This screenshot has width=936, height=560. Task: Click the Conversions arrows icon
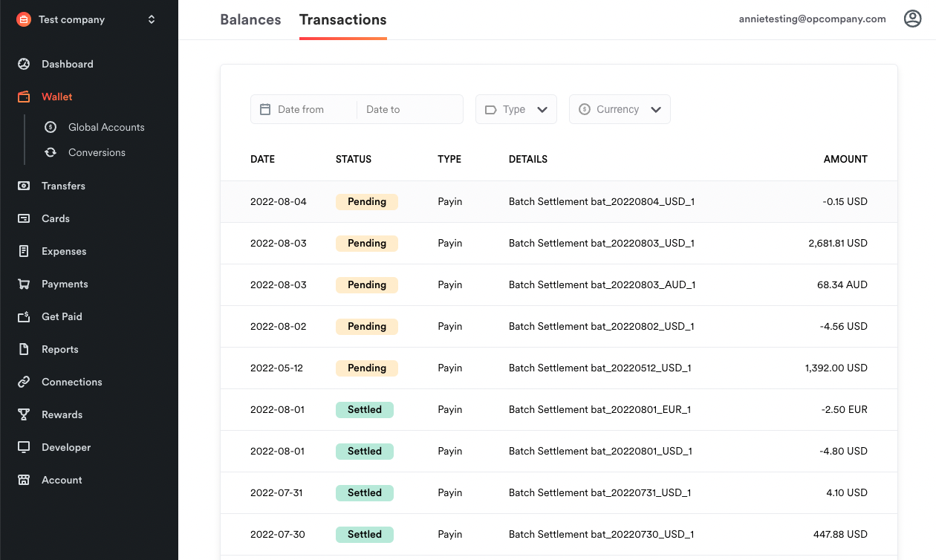coord(51,152)
